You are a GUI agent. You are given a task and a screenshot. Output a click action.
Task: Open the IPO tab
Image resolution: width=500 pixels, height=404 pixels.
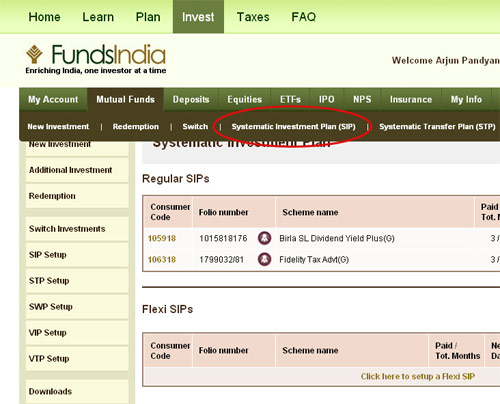[x=327, y=99]
